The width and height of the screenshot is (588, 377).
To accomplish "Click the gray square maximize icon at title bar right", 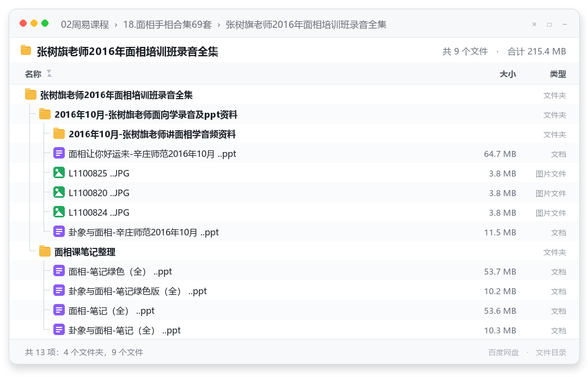I will click(549, 25).
